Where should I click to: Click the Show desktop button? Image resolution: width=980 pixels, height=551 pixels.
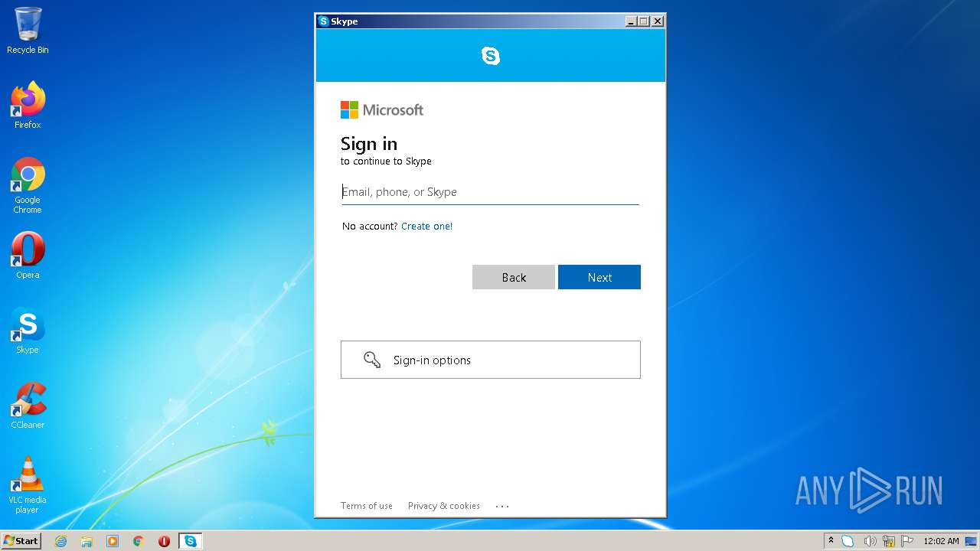pyautogui.click(x=972, y=541)
